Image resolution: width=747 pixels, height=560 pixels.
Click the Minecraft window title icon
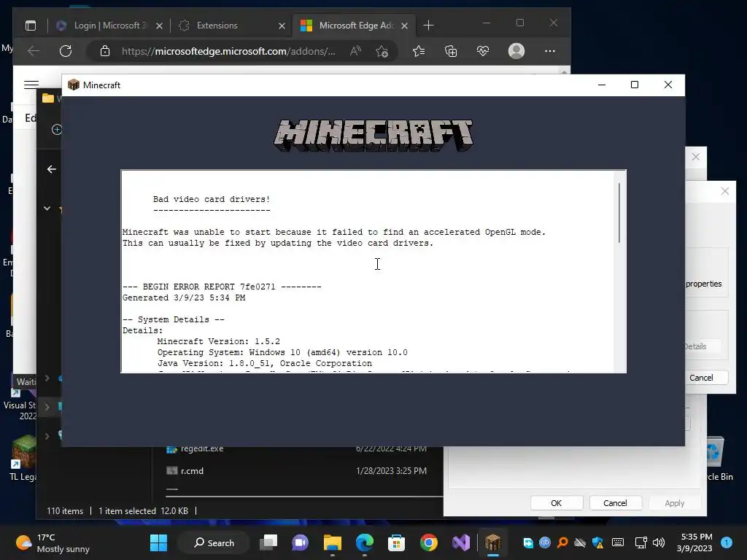tap(74, 85)
